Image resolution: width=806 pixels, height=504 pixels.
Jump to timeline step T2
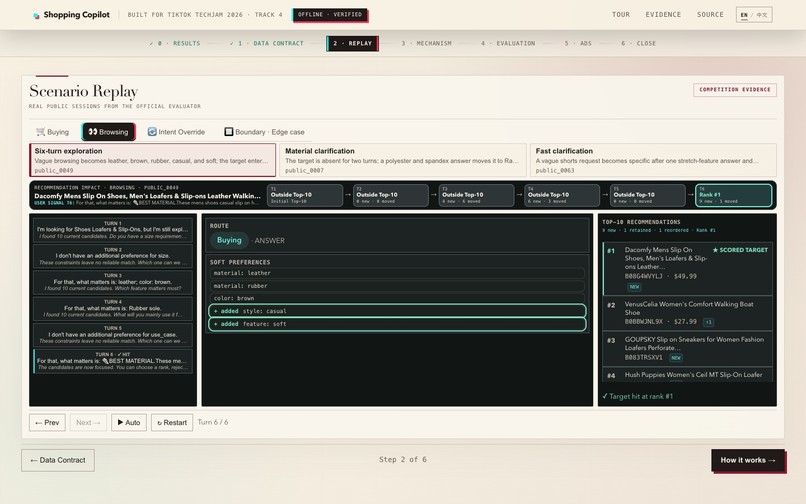pyautogui.click(x=391, y=195)
